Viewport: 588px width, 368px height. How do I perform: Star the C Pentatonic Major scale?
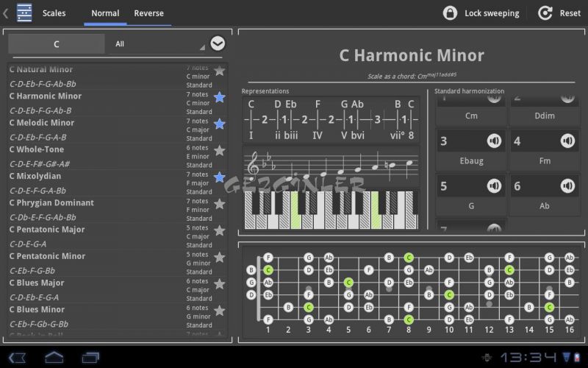pyautogui.click(x=219, y=230)
